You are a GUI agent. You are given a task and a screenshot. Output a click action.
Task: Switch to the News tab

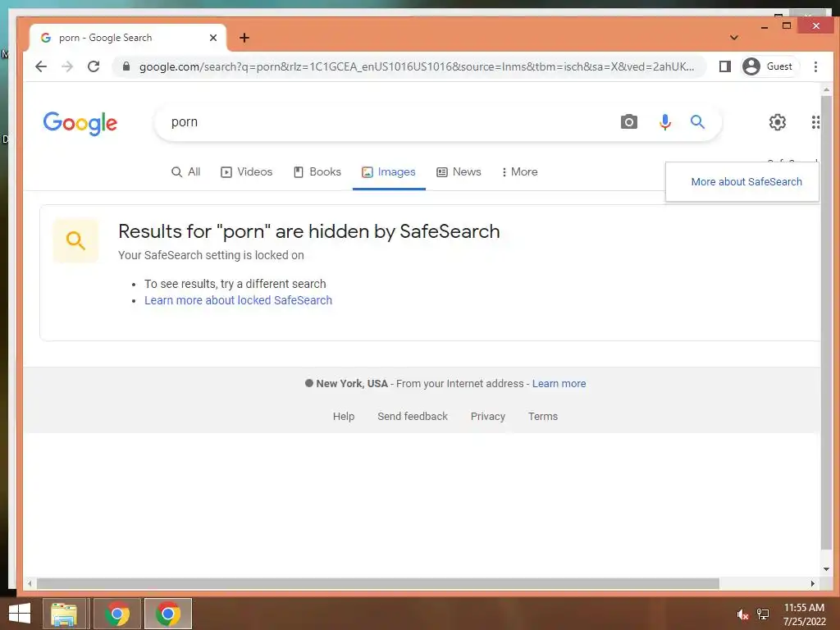pos(459,172)
